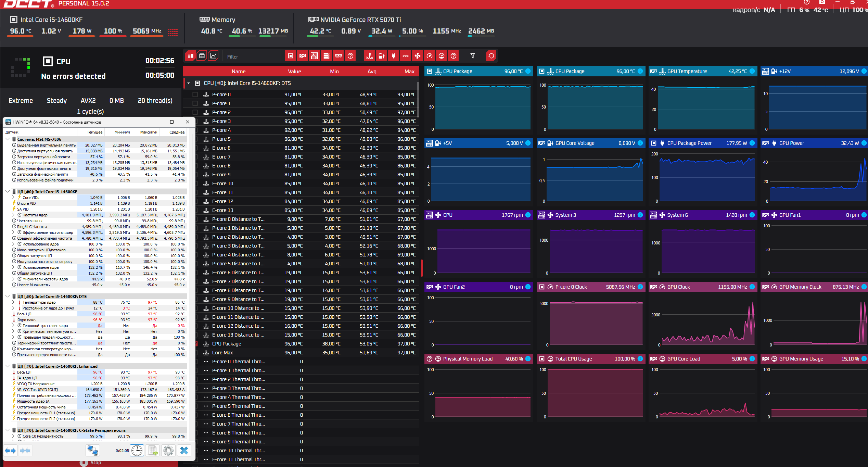Click HWiNFO reset clock icon
This screenshot has height=467, width=868.
(x=137, y=451)
